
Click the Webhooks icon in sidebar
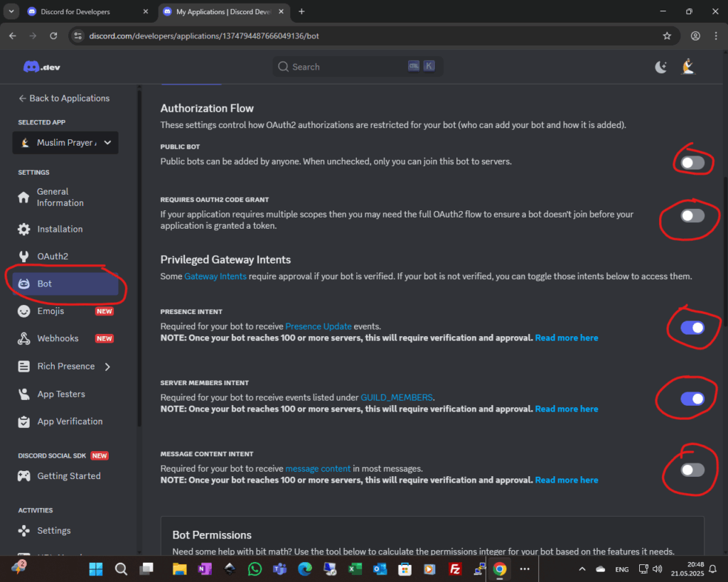click(x=23, y=339)
